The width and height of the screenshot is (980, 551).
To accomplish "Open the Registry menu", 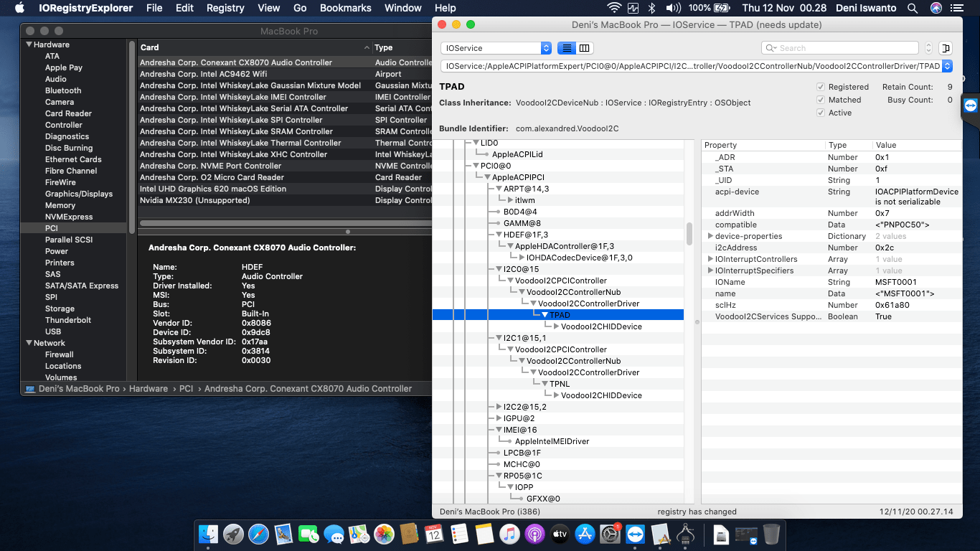I will click(225, 8).
